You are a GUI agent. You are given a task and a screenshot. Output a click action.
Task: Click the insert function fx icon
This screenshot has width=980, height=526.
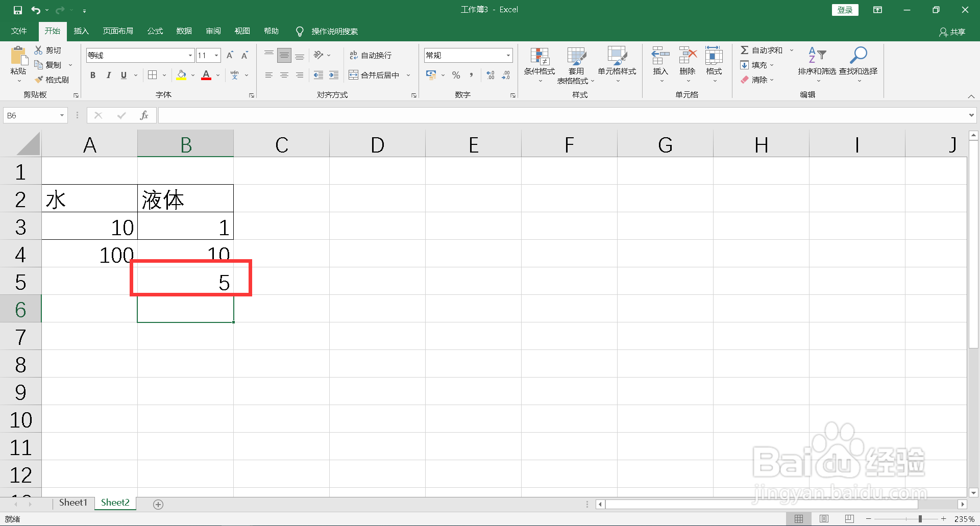point(144,115)
